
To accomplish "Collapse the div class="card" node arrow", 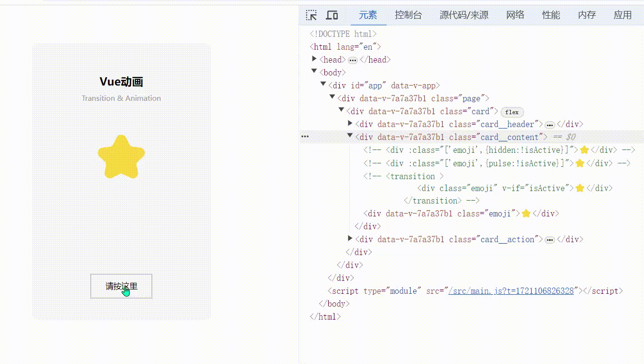I will tap(341, 110).
